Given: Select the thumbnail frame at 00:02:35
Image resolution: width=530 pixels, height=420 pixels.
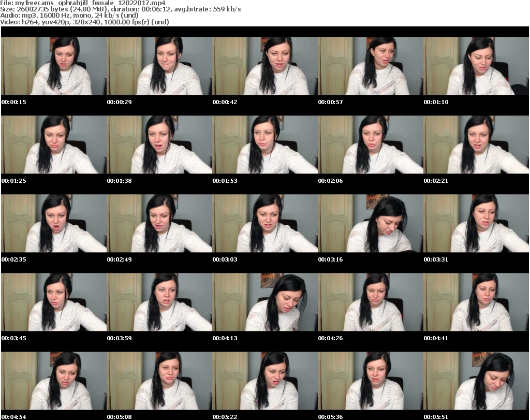Looking at the screenshot, I should click(x=54, y=224).
